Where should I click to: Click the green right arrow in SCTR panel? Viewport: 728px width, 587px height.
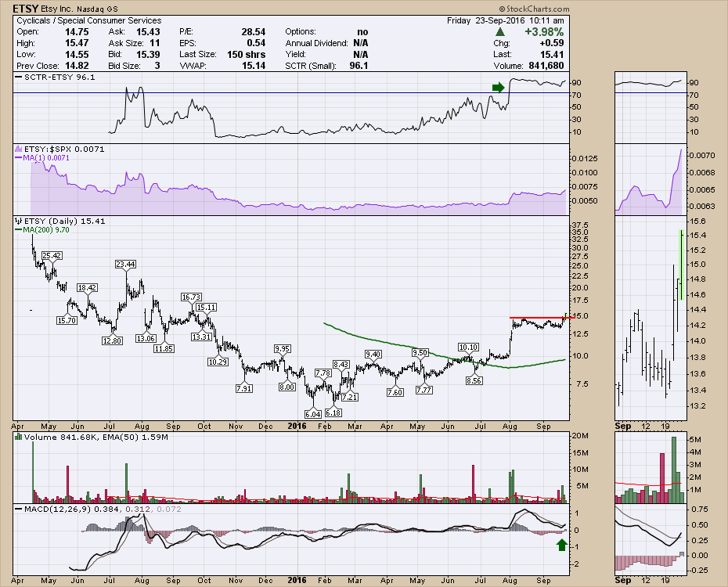click(x=498, y=87)
